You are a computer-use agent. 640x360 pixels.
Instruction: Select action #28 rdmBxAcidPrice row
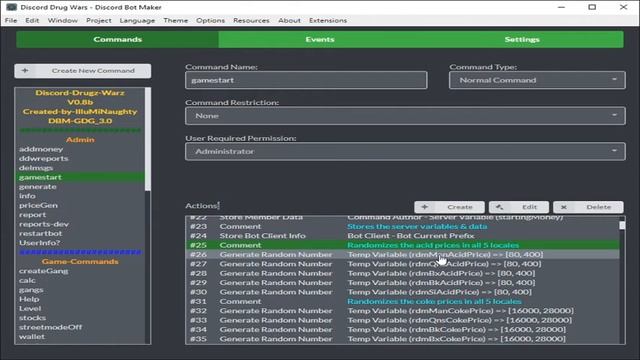point(402,273)
